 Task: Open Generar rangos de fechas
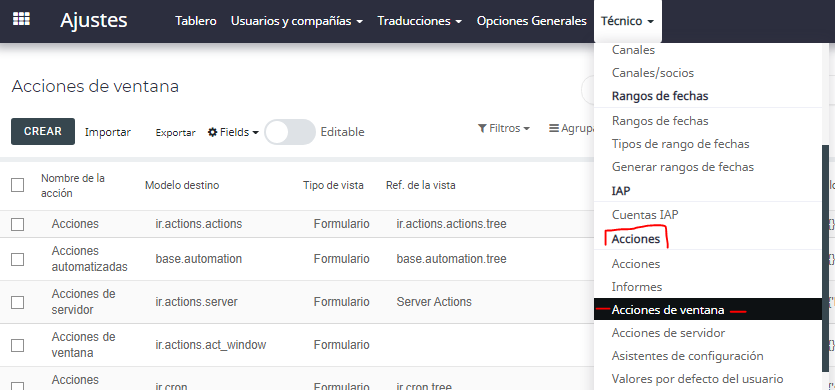click(x=683, y=167)
